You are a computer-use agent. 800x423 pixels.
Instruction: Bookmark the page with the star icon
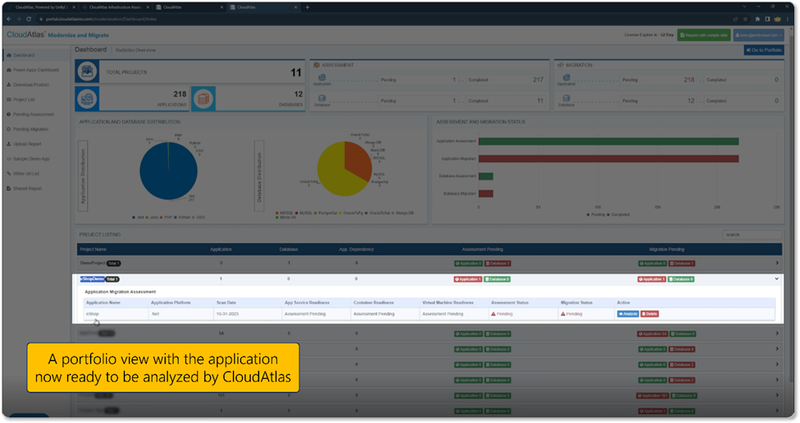(745, 19)
